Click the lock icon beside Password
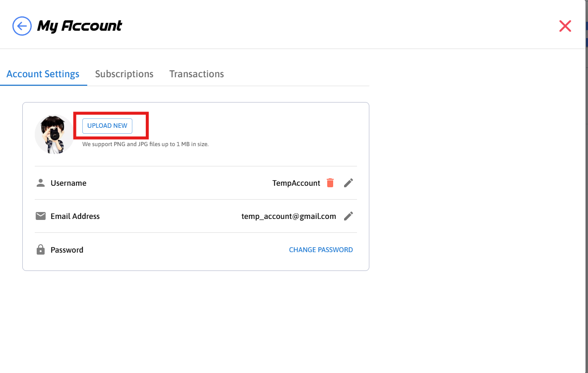 point(41,250)
